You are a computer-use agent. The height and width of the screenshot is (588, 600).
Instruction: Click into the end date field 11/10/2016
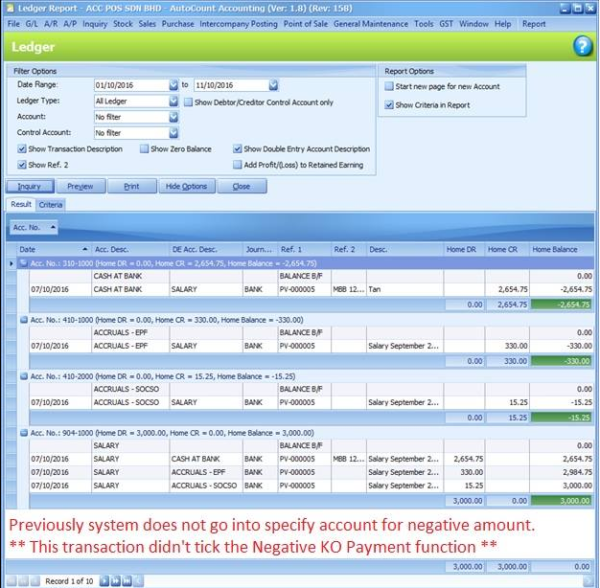click(x=231, y=85)
